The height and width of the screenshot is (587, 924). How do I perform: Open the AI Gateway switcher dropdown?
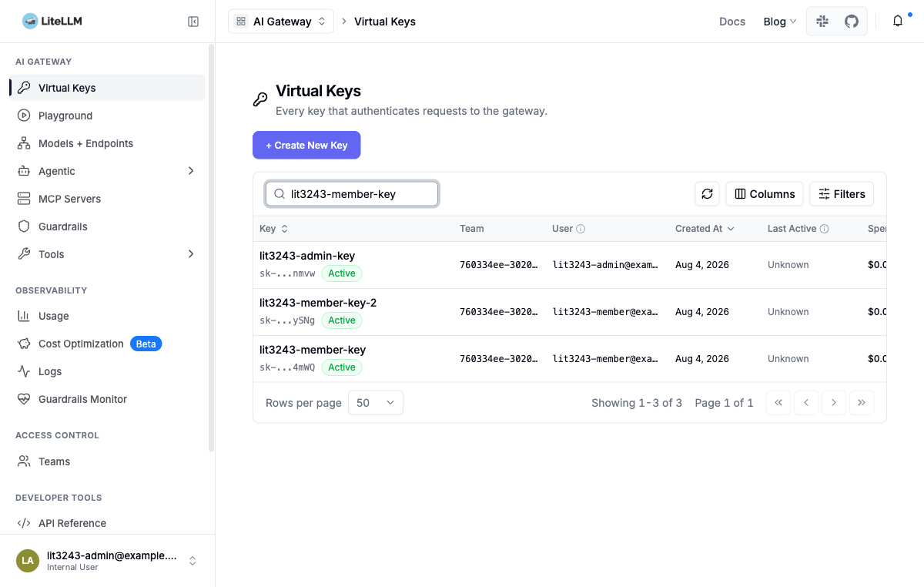click(281, 22)
